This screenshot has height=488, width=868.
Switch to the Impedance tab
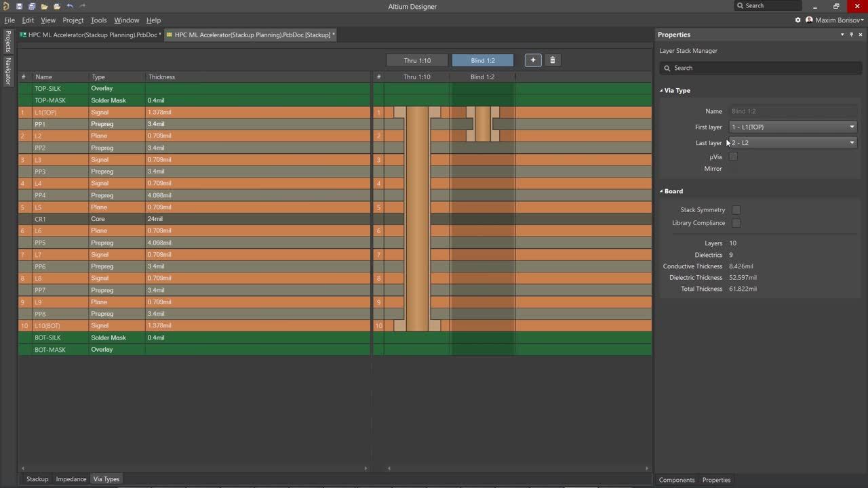(x=71, y=479)
